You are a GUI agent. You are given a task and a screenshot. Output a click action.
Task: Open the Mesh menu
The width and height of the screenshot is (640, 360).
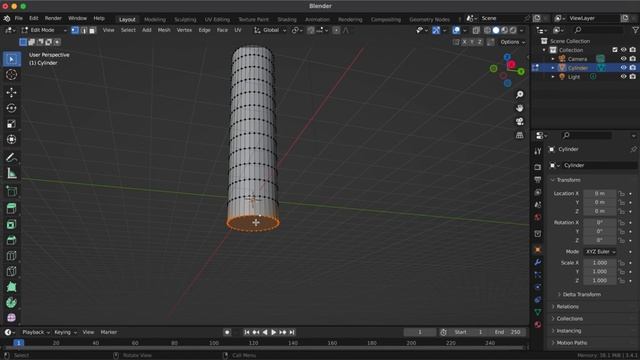click(164, 30)
